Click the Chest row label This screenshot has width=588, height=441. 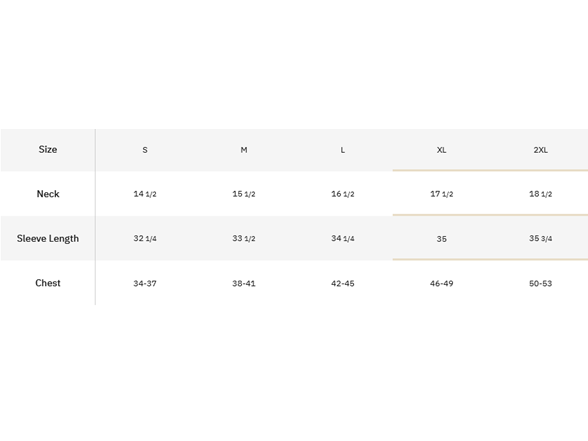coord(48,283)
